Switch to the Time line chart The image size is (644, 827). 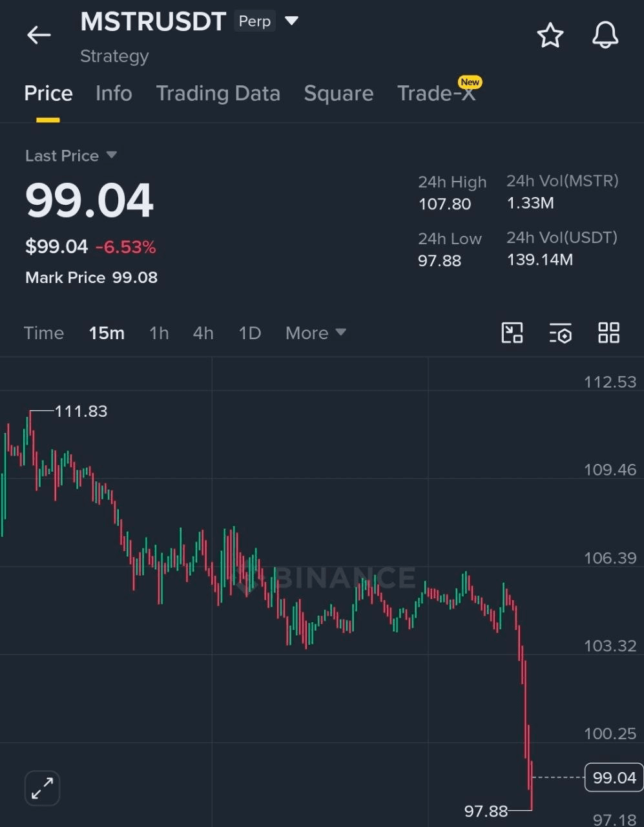coord(44,333)
